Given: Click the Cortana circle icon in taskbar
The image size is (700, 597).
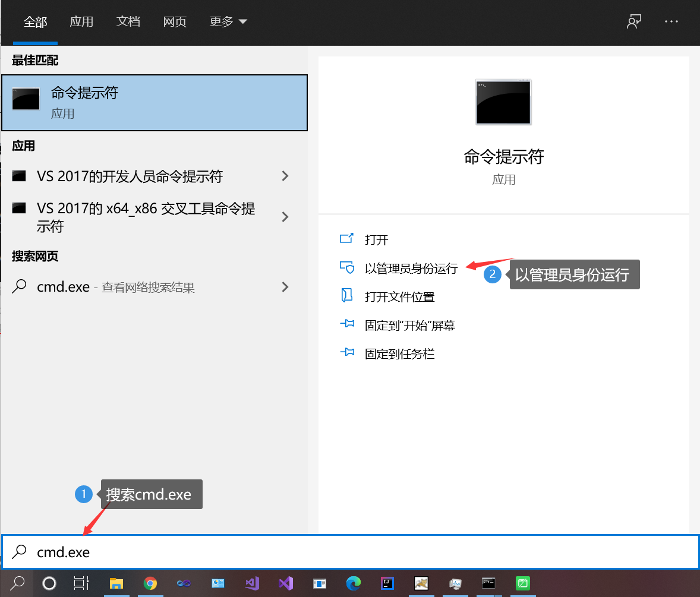Looking at the screenshot, I should 49,583.
